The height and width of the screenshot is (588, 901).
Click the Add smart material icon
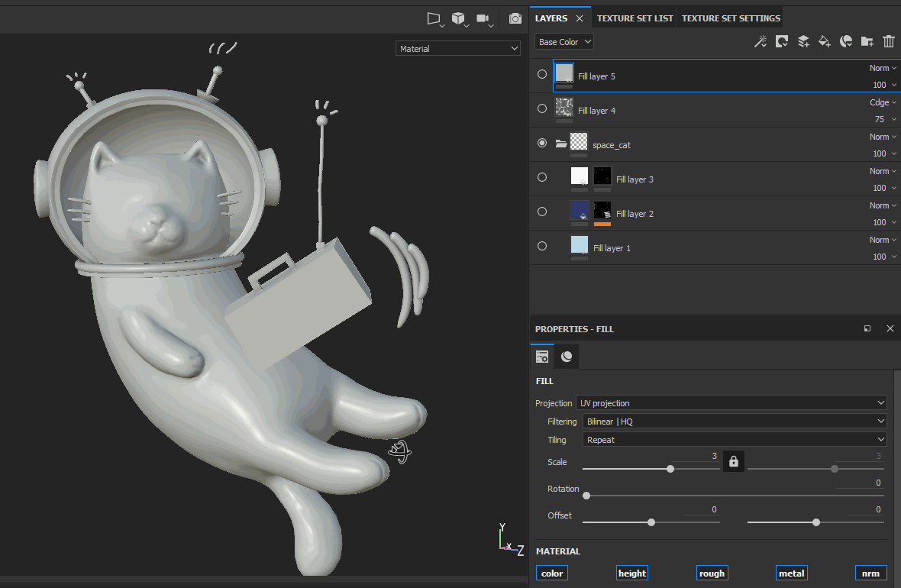[846, 42]
